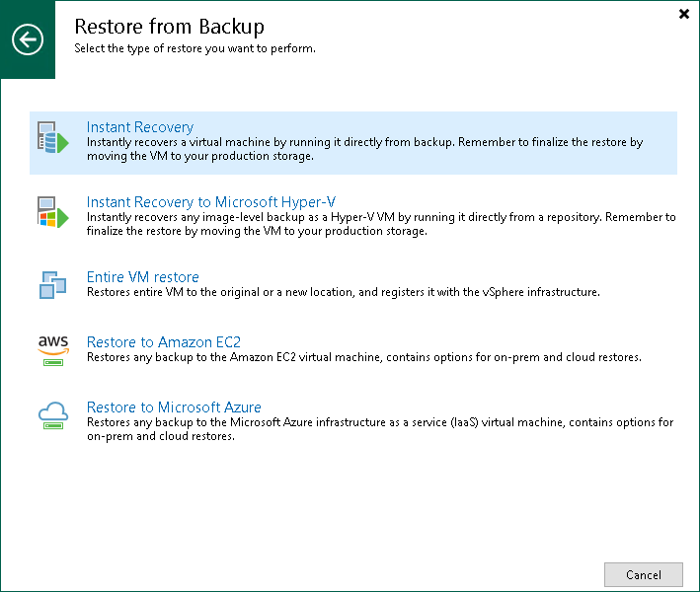Image resolution: width=700 pixels, height=592 pixels.
Task: Click the Instant Recovery database icon
Action: pyautogui.click(x=52, y=137)
